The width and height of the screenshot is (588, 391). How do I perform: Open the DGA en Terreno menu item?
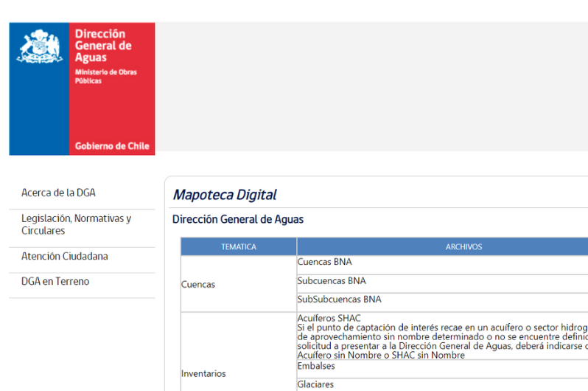click(x=55, y=281)
